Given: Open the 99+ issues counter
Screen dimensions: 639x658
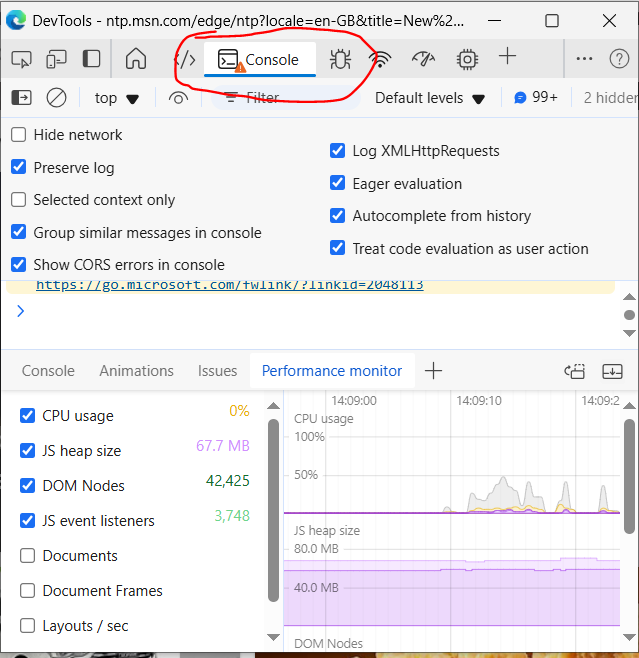Looking at the screenshot, I should click(x=536, y=98).
